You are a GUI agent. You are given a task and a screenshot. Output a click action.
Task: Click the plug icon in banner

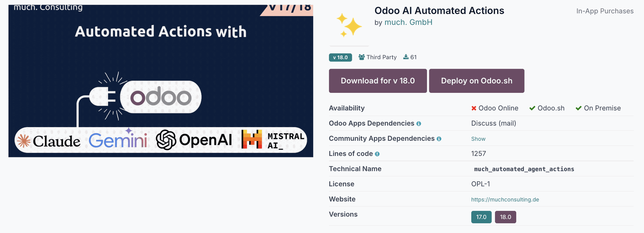[102, 97]
